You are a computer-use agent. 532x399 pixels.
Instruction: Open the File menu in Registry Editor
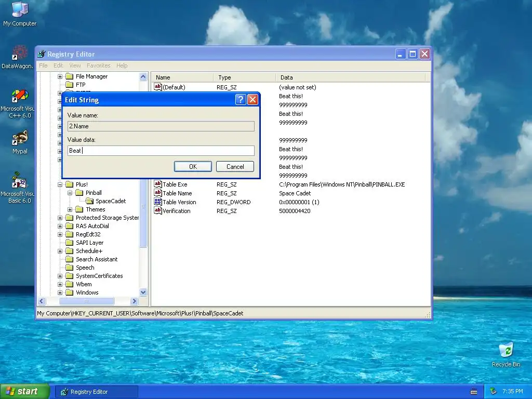click(43, 65)
